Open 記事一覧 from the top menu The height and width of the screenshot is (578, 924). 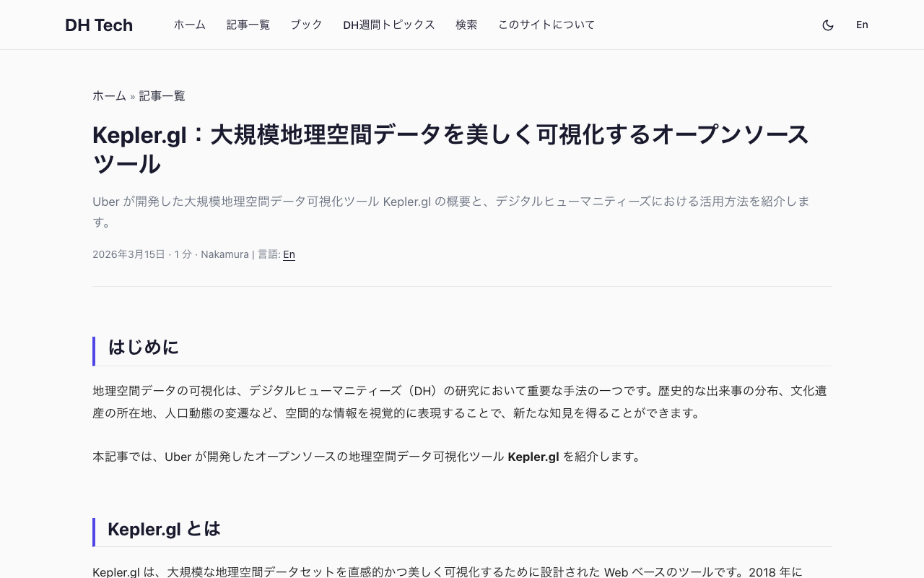coord(248,25)
